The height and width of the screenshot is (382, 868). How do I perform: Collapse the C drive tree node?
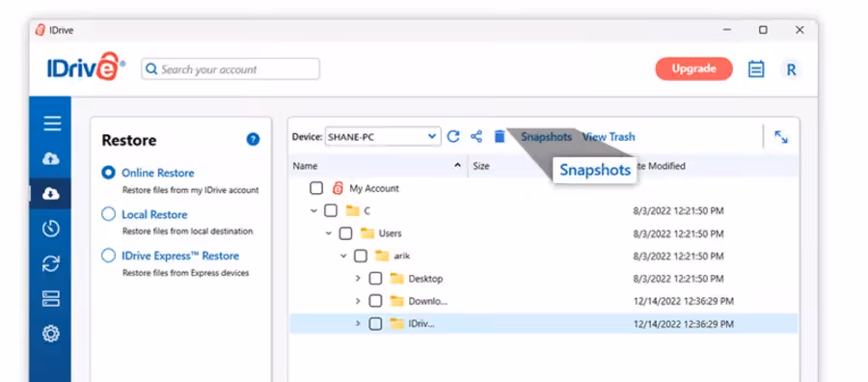[x=313, y=211]
